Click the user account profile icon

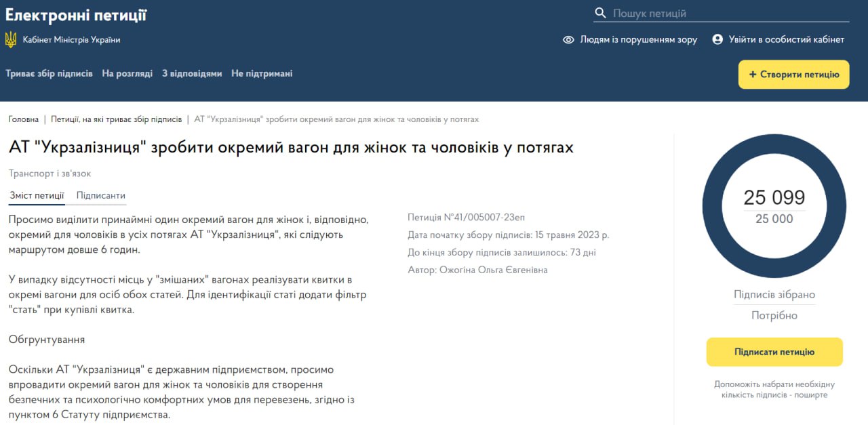(x=717, y=39)
